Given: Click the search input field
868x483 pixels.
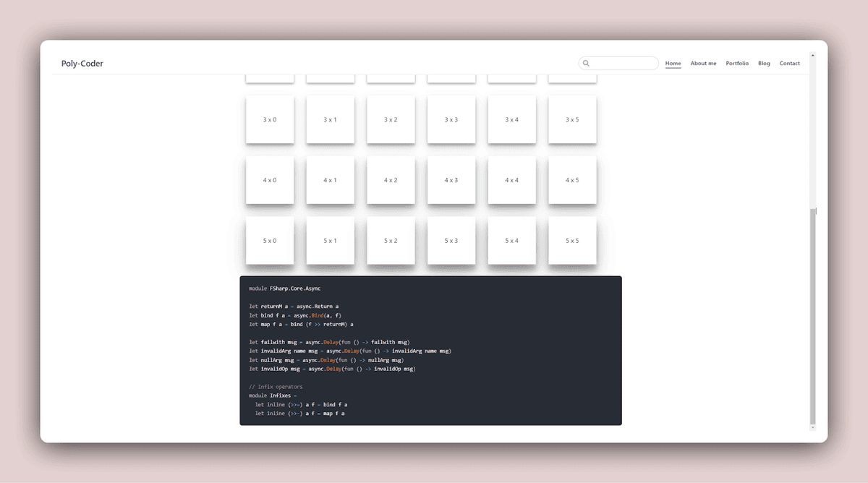Looking at the screenshot, I should tap(624, 64).
